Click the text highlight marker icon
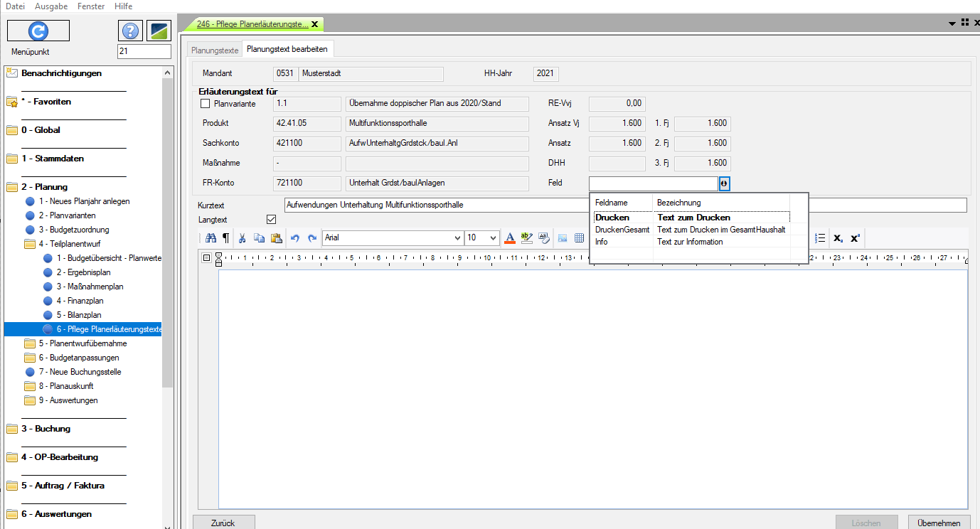 point(526,238)
